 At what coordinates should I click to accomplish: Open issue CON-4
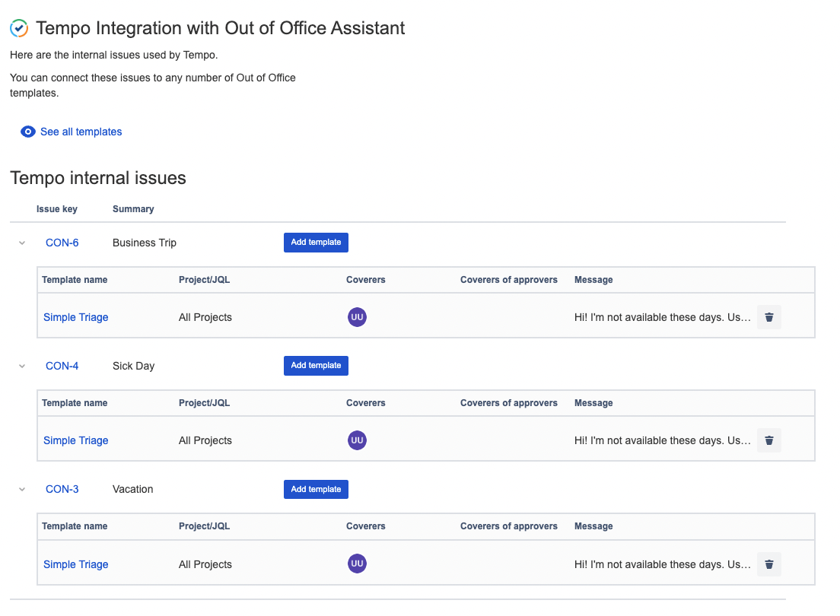62,366
